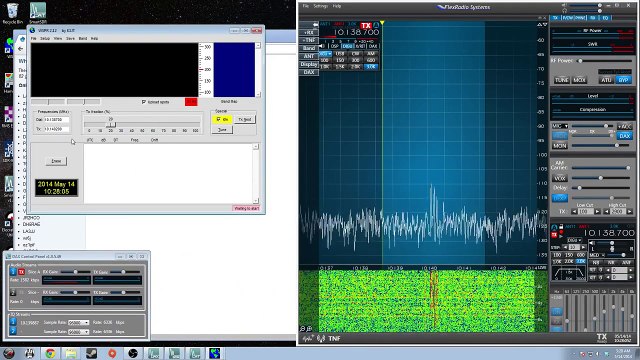Select Recycle Bin desktop icon
The width and height of the screenshot is (640, 360).
click(x=13, y=13)
